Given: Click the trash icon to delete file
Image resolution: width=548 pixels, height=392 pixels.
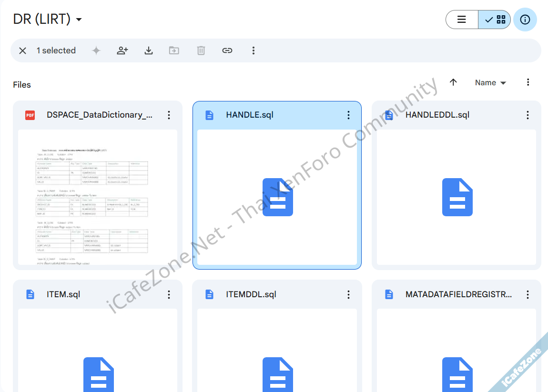Looking at the screenshot, I should click(x=201, y=50).
